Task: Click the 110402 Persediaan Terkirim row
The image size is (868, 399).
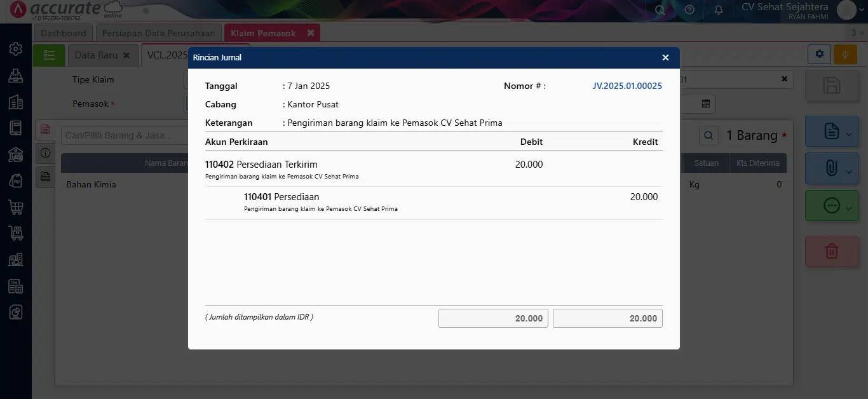Action: point(434,168)
